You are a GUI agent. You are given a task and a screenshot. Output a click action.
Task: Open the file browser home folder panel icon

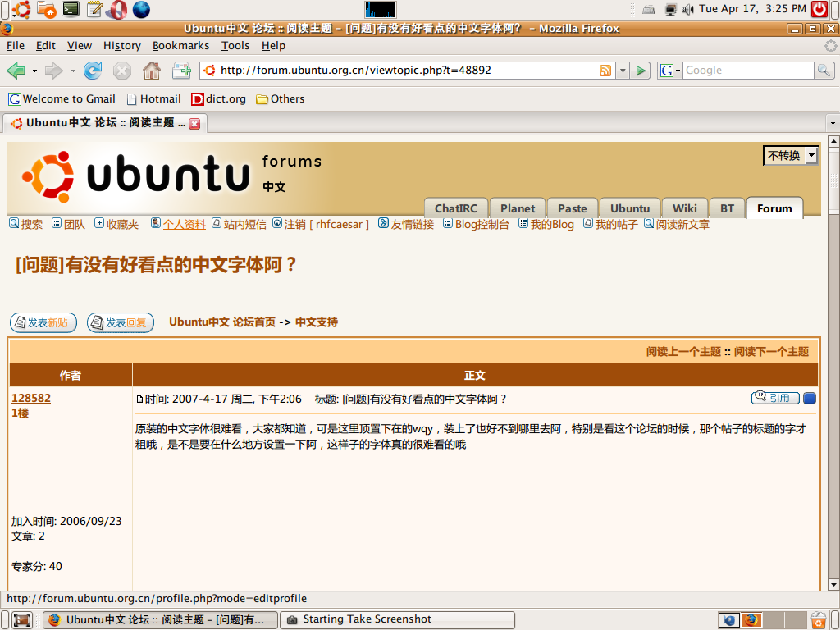46,9
